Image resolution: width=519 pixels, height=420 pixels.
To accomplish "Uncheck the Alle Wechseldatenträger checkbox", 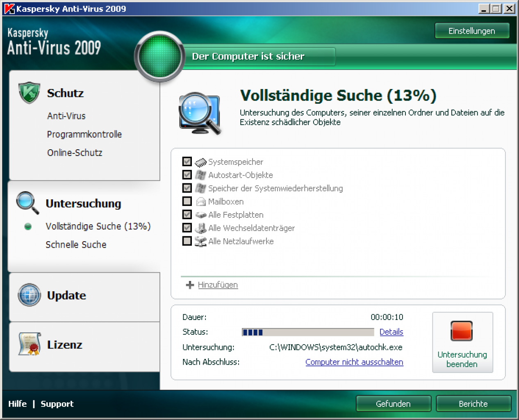I will pos(187,227).
